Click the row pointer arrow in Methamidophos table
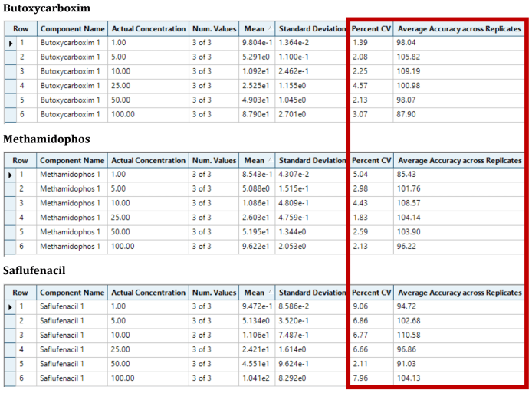The image size is (532, 393). click(x=11, y=175)
